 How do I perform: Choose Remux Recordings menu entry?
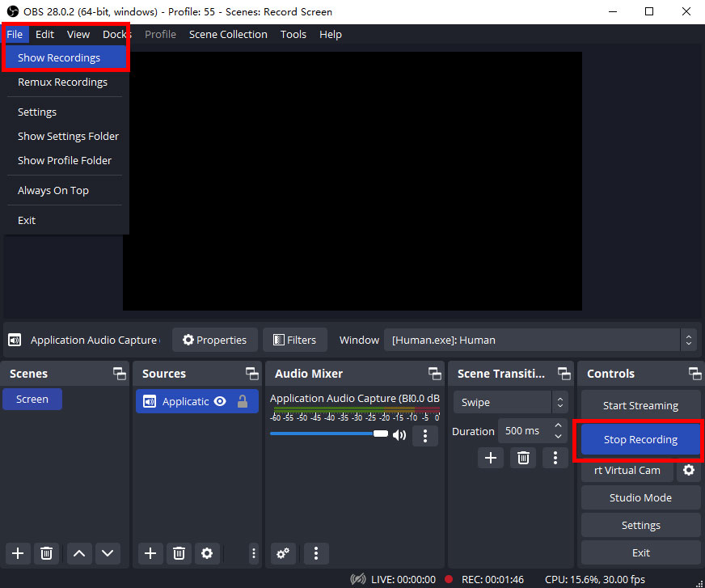pyautogui.click(x=65, y=82)
